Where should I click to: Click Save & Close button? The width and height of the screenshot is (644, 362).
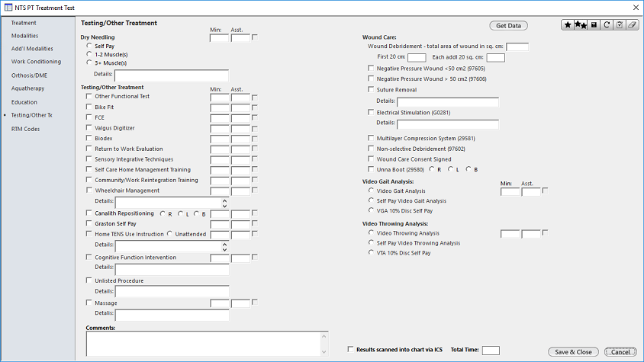(x=573, y=352)
